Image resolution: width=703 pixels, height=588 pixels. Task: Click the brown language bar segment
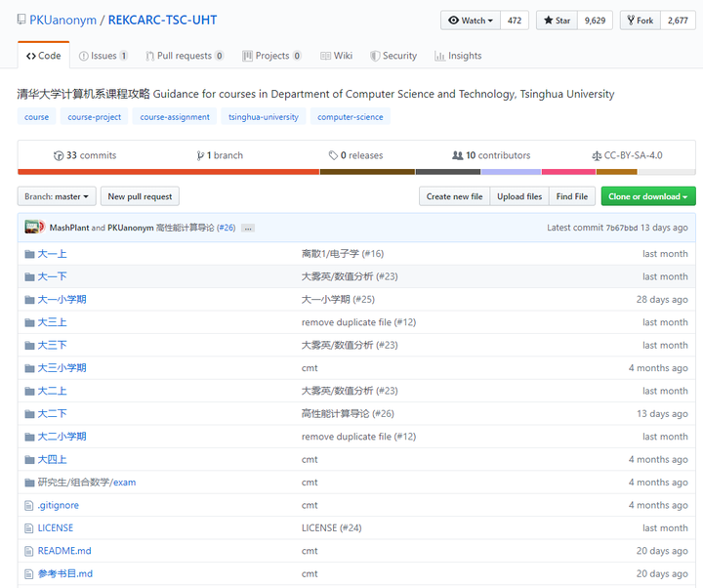pyautogui.click(x=367, y=172)
